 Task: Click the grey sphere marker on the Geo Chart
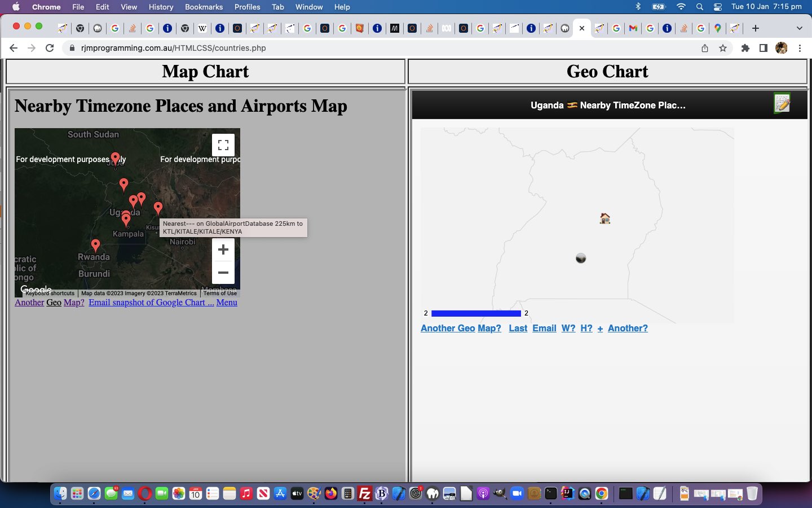(x=581, y=258)
